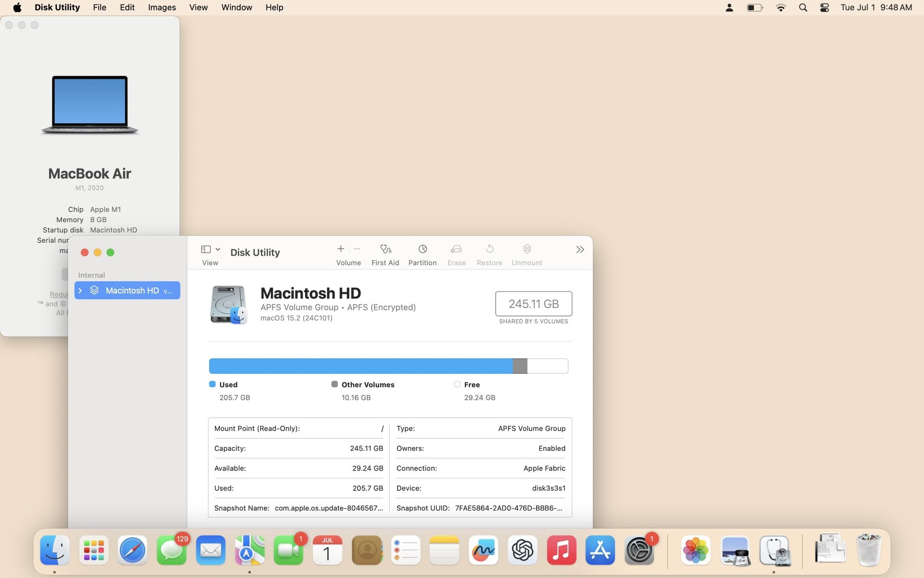Open Finder from the Dock
Screen dimensions: 924x578
pyautogui.click(x=55, y=550)
